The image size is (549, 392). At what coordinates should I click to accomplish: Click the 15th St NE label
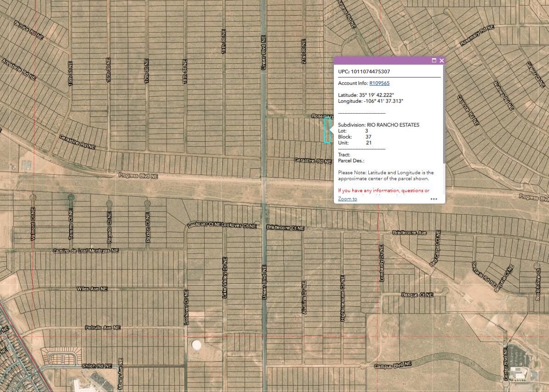70,73
